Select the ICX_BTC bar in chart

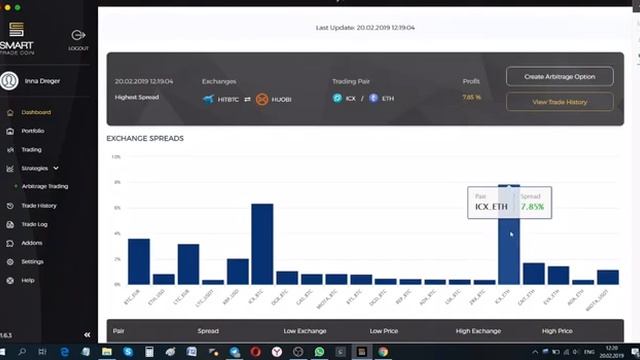point(262,244)
